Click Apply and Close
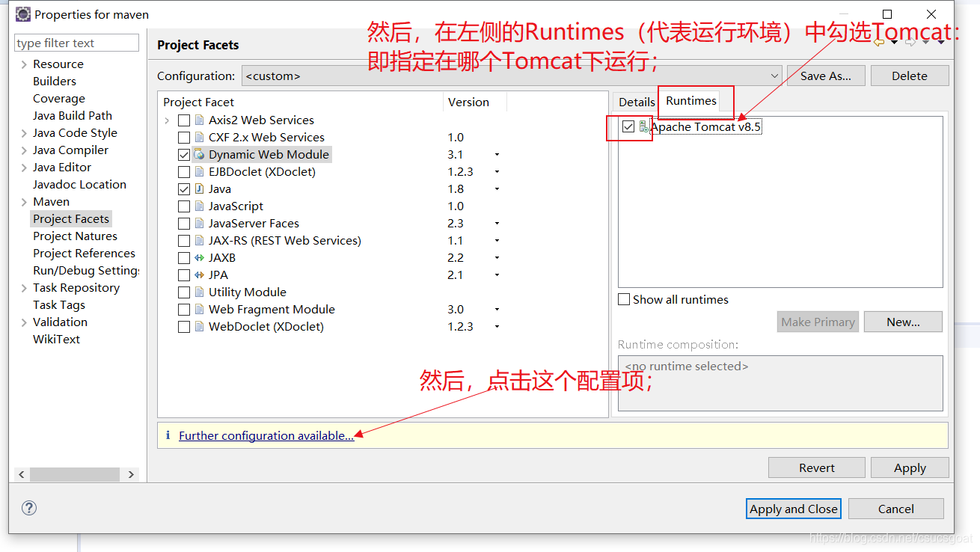The width and height of the screenshot is (980, 552). coord(794,509)
